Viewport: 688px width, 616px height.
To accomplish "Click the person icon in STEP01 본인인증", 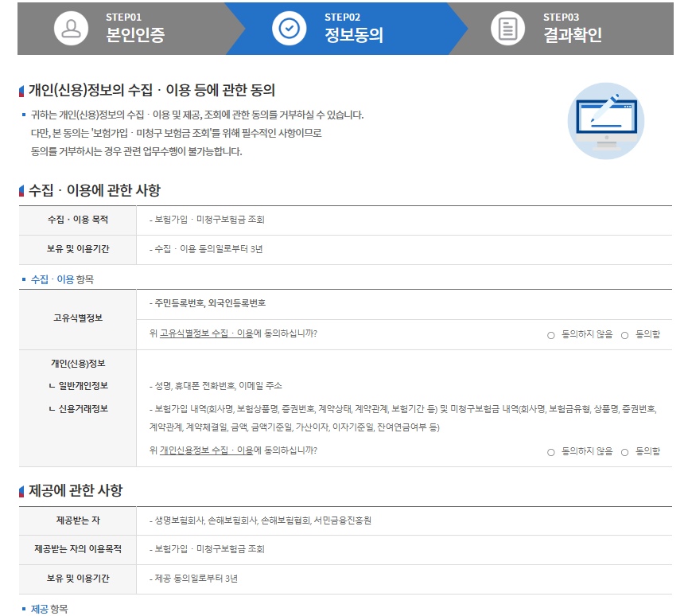I will tap(72, 25).
